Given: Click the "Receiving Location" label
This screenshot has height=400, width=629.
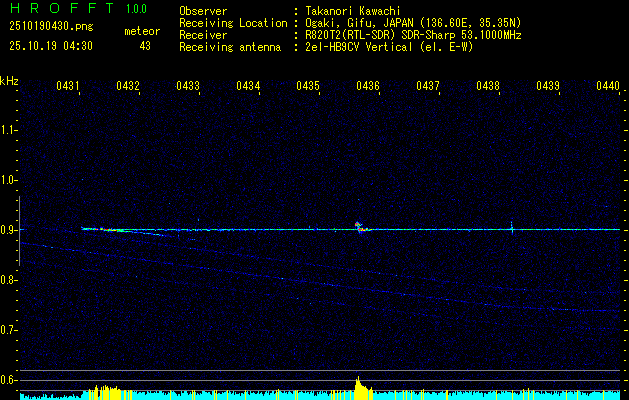Looking at the screenshot, I should (233, 23).
